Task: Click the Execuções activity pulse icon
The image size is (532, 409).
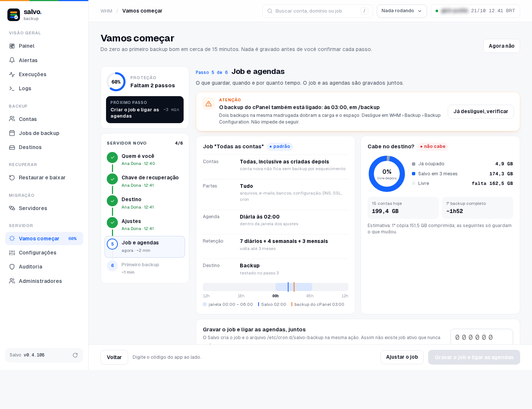Action: [x=12, y=74]
